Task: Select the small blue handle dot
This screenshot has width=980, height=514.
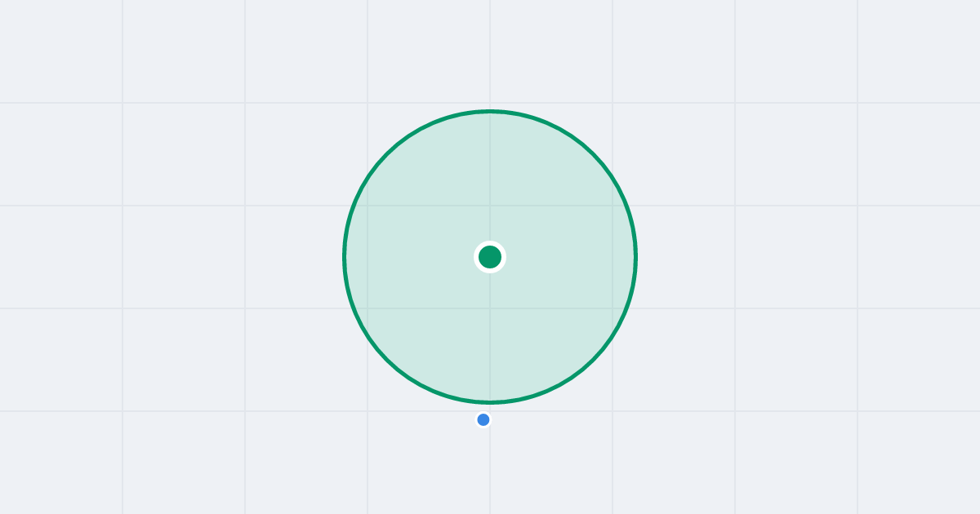Action: [x=483, y=420]
